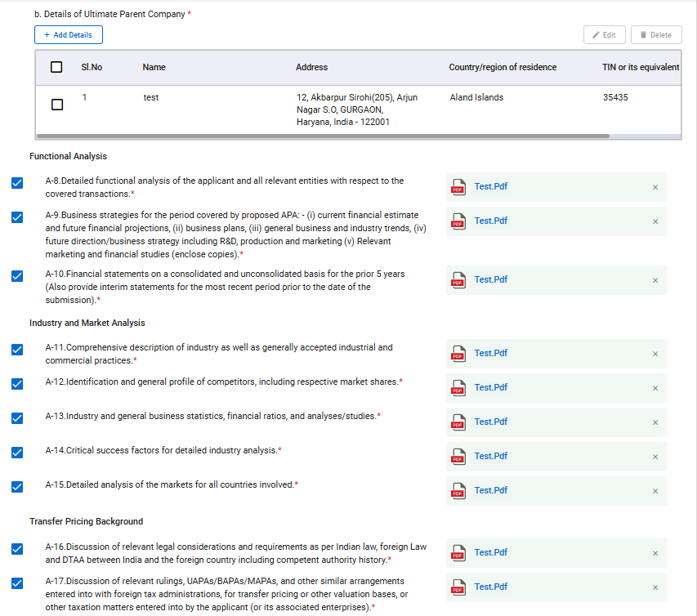Toggle the A-12 competitors profile checkbox

click(x=17, y=384)
